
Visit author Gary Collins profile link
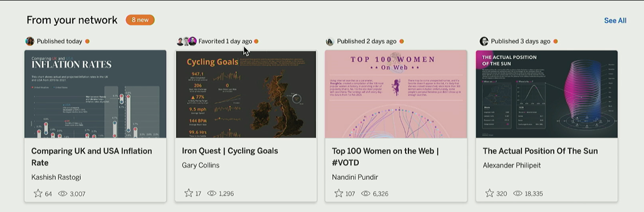click(200, 165)
